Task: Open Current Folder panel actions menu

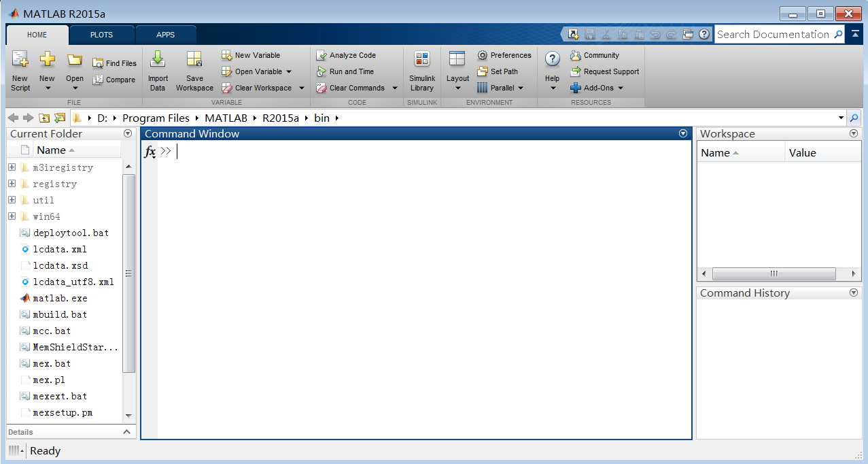Action: point(128,134)
